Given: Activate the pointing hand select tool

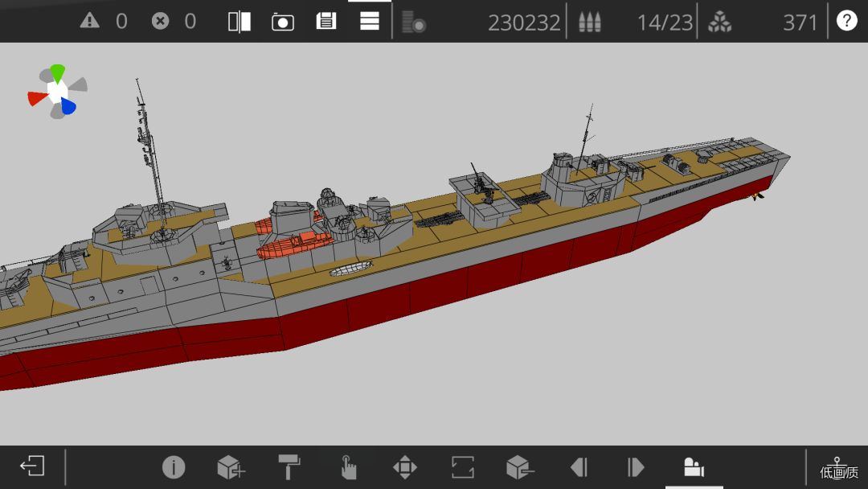Looking at the screenshot, I should click(x=348, y=466).
